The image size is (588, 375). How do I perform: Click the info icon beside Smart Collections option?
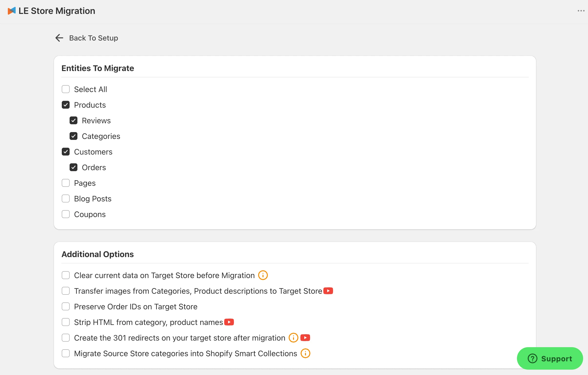pyautogui.click(x=305, y=353)
